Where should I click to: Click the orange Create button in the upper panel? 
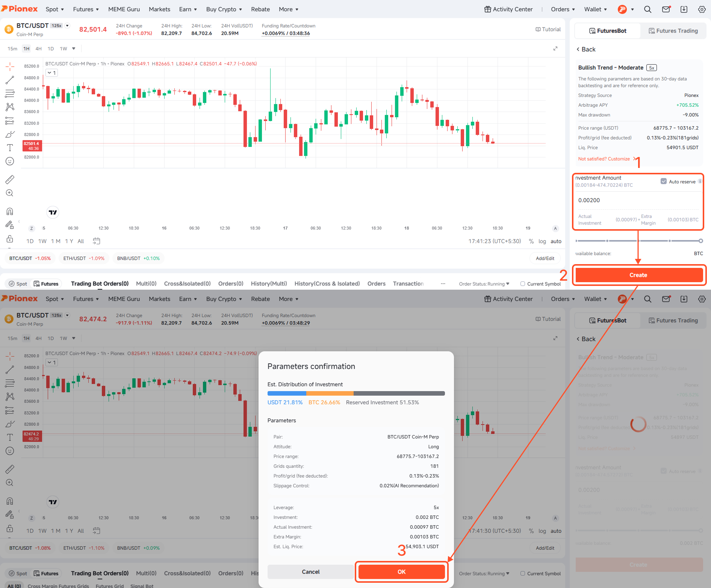click(x=639, y=275)
